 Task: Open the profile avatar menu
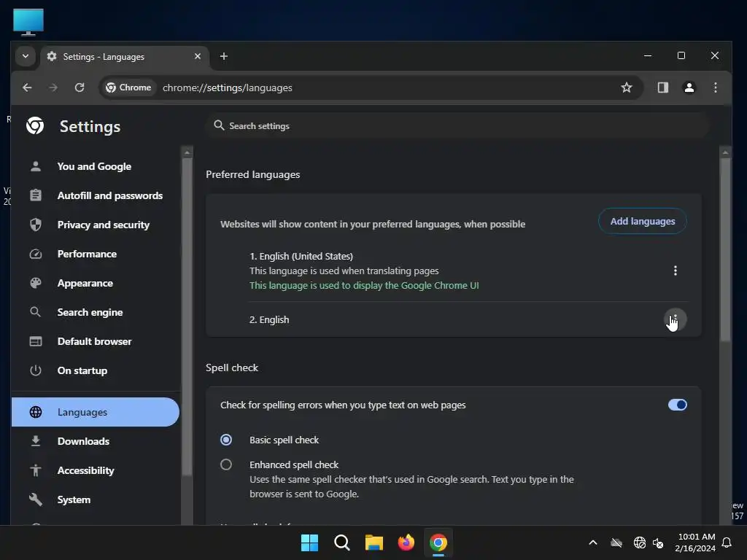tap(689, 87)
